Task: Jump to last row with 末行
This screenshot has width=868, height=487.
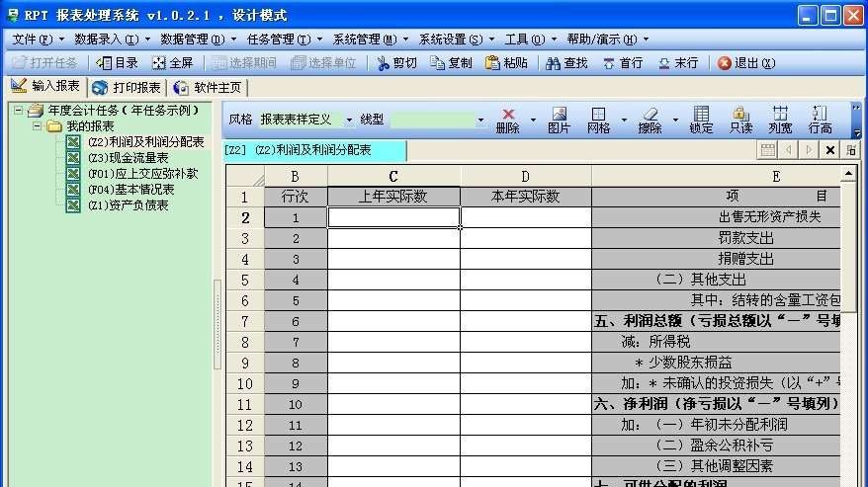Action: click(678, 63)
